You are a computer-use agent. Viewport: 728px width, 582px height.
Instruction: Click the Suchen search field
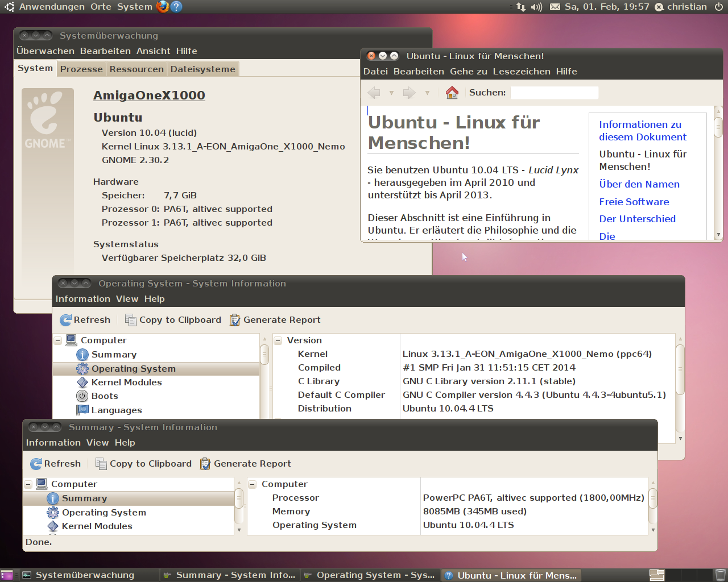554,93
